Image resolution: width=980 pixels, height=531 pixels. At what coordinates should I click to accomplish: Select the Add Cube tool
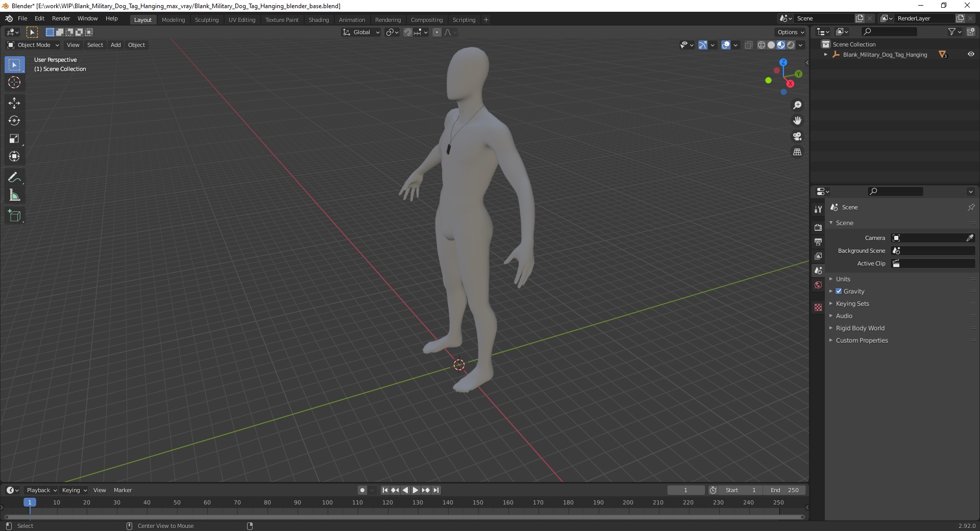coord(14,216)
